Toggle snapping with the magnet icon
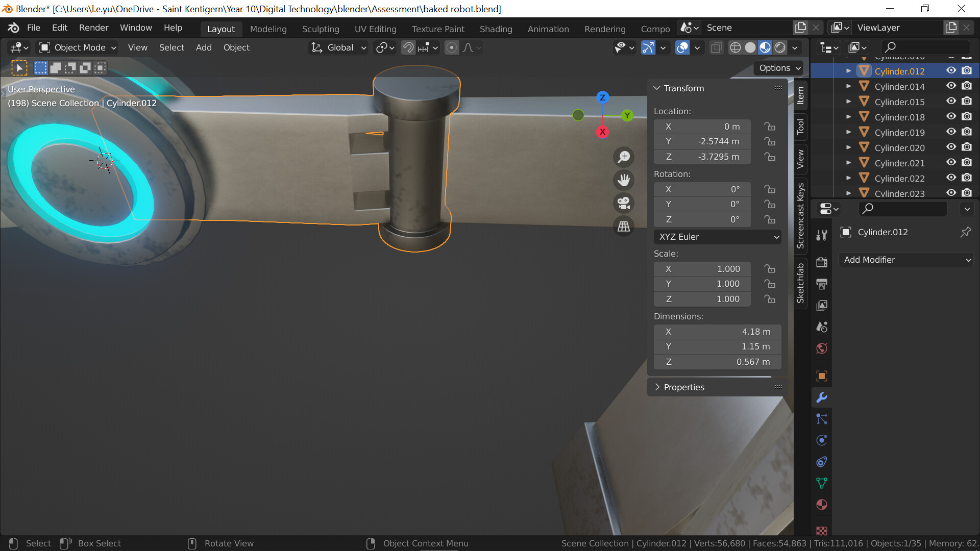Screen dimensions: 980x551 click(408, 47)
